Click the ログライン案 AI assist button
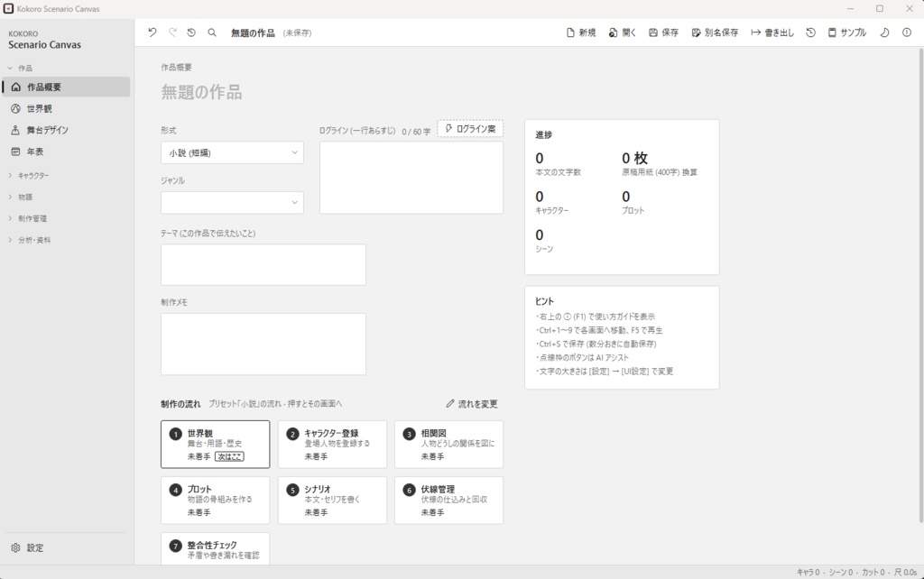Viewport: 924px width, 579px height. 470,128
